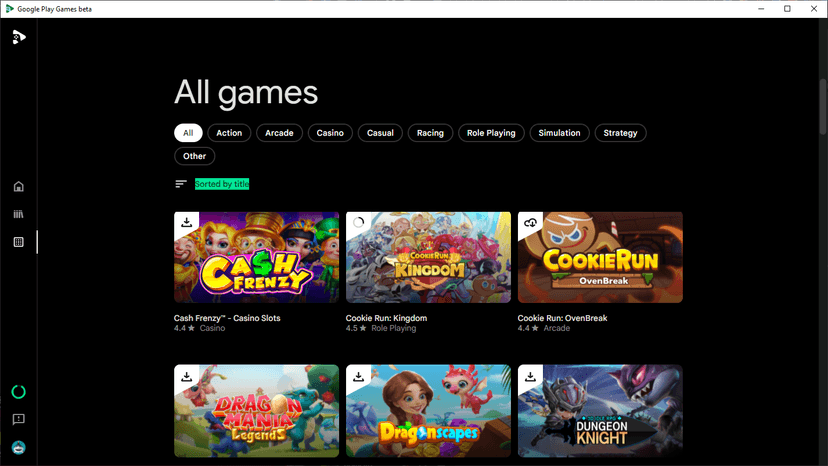The height and width of the screenshot is (466, 828).
Task: Open the Dragon Mania Legends thumbnail
Action: [x=257, y=411]
